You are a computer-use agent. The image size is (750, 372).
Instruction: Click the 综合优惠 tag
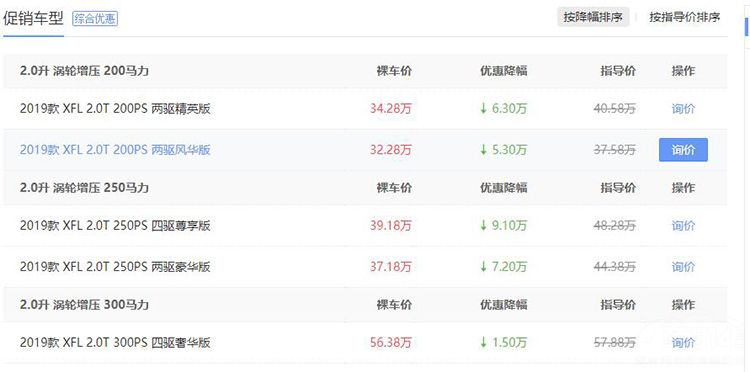[95, 19]
